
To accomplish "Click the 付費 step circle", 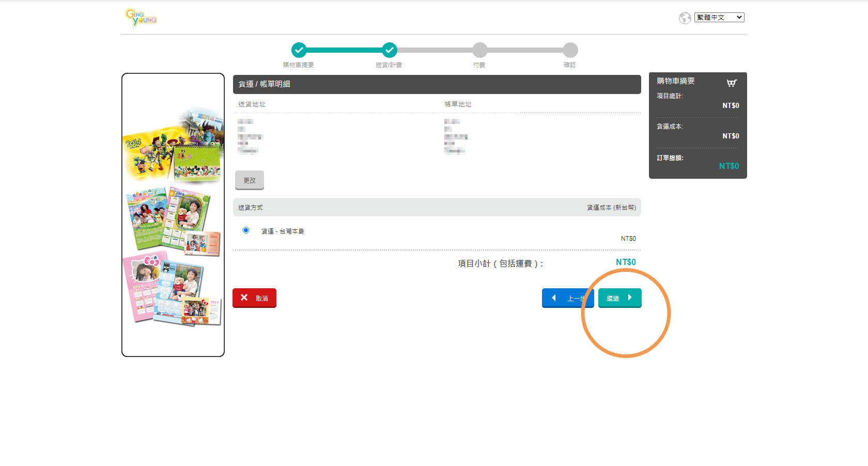I will pos(480,50).
